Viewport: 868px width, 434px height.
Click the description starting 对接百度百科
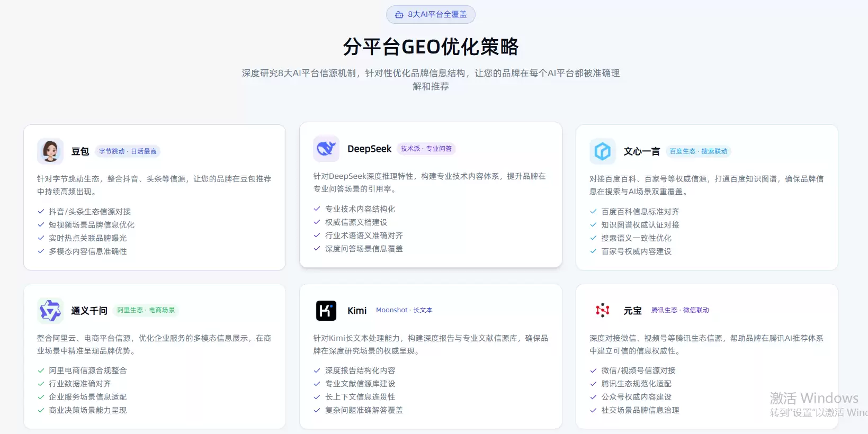point(706,185)
